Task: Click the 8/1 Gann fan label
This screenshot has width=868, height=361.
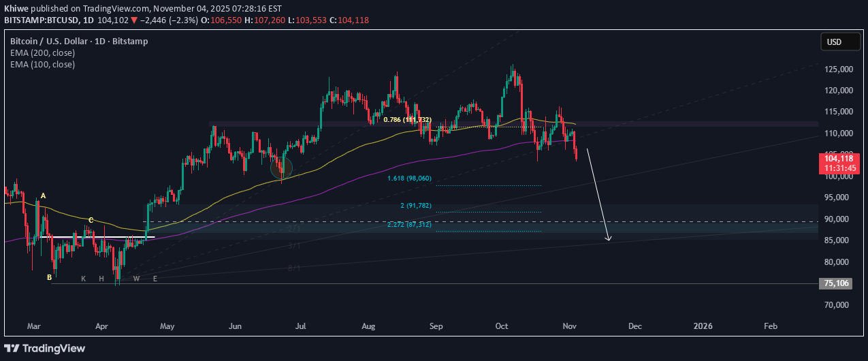Action: [x=293, y=268]
